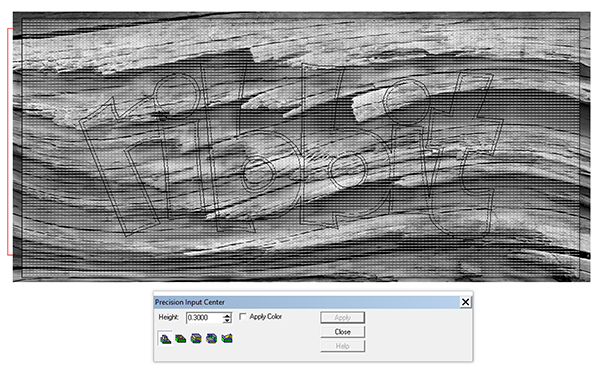Increase Height with the up spinner arrow
Screen dimensions: 600x369
click(x=227, y=315)
